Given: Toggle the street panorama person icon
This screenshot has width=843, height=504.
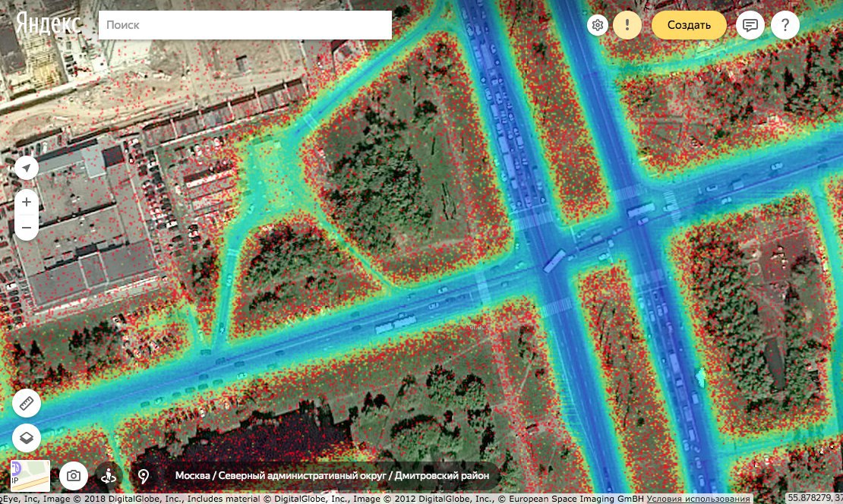Looking at the screenshot, I should pyautogui.click(x=109, y=476).
